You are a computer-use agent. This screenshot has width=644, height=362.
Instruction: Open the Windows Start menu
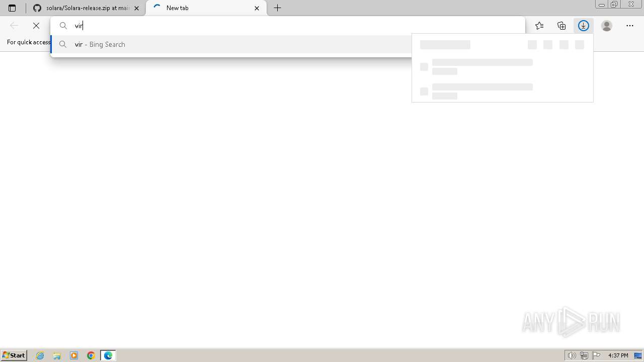click(x=14, y=355)
